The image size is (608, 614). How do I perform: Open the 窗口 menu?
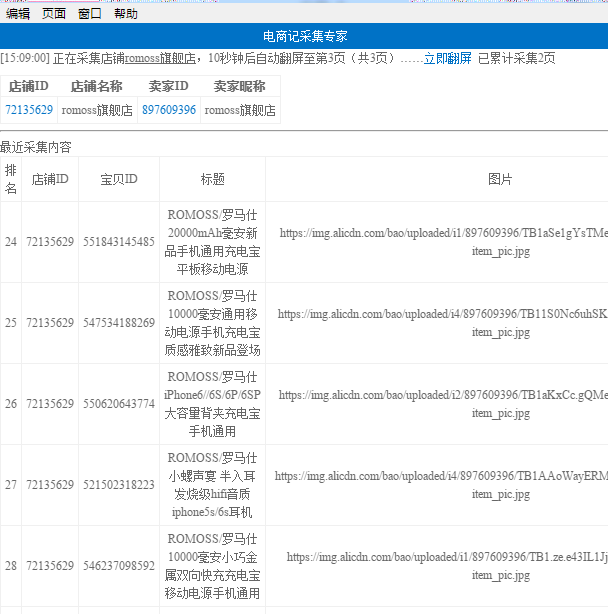point(90,14)
